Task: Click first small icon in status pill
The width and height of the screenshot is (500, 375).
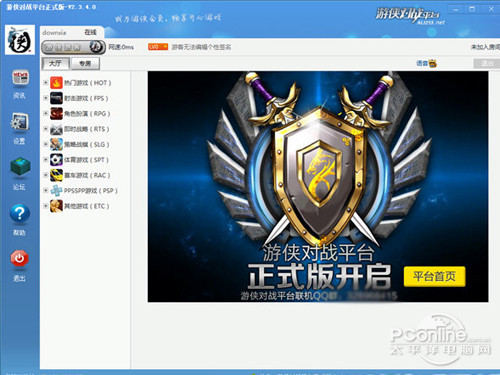Action: tap(49, 47)
